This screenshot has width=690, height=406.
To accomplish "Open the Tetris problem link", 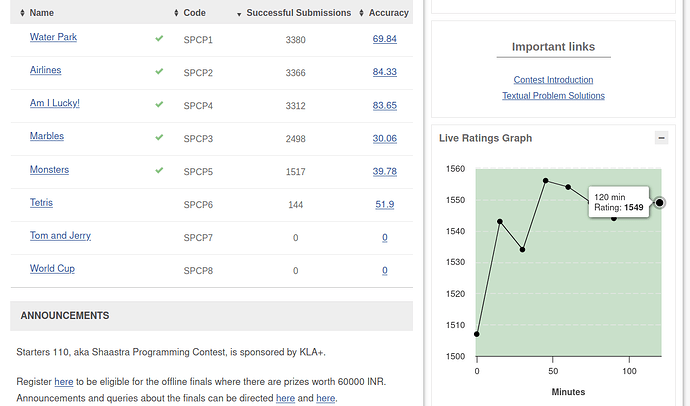I will click(x=41, y=202).
